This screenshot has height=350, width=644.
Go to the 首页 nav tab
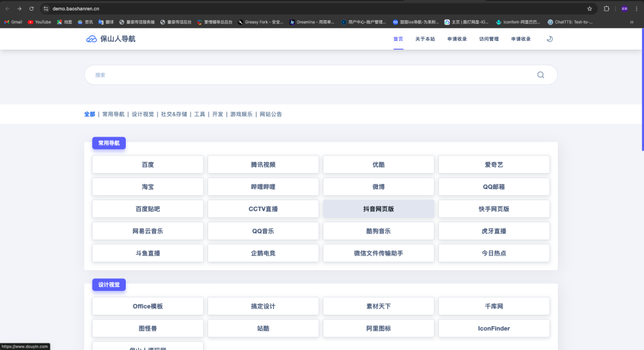[398, 39]
